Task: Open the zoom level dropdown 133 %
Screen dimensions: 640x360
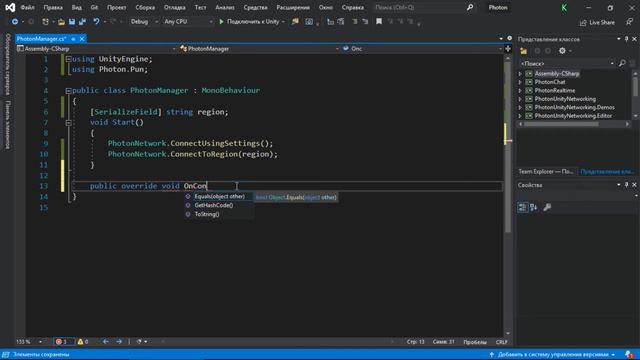Action: [x=29, y=342]
